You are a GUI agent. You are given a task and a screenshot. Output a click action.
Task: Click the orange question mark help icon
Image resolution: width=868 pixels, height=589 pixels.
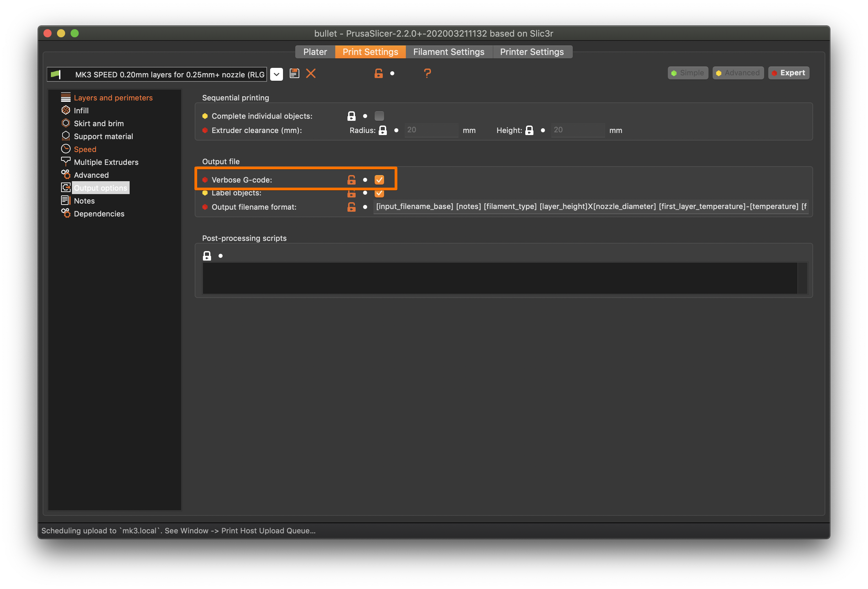pos(427,73)
